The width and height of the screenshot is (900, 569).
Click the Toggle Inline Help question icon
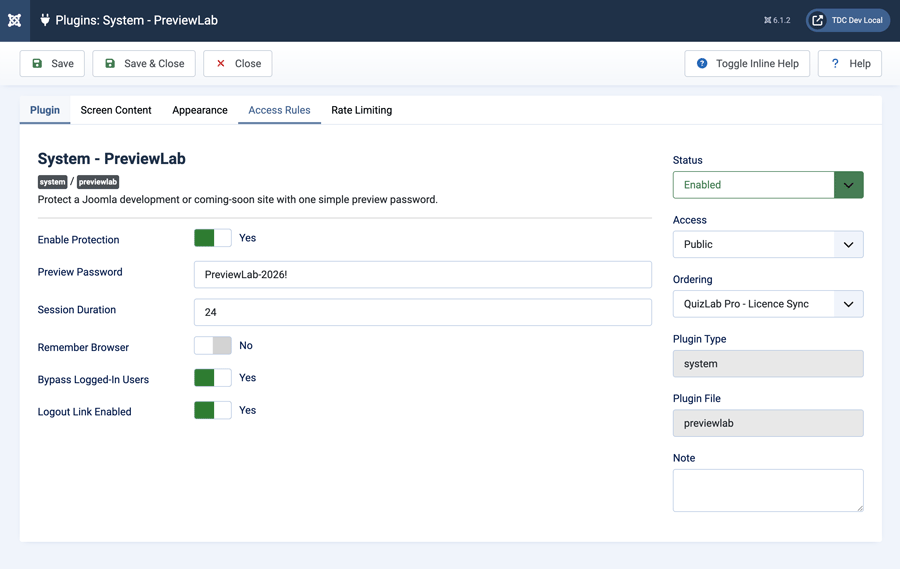tap(701, 63)
